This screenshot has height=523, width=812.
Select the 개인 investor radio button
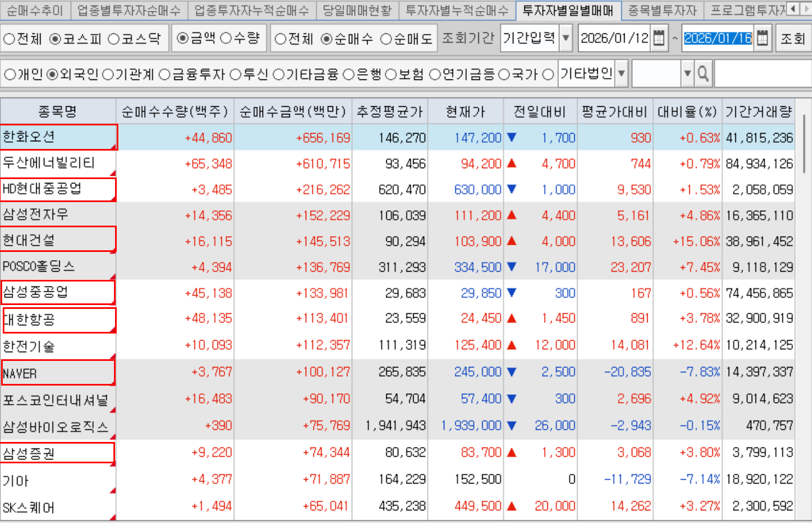[x=9, y=74]
